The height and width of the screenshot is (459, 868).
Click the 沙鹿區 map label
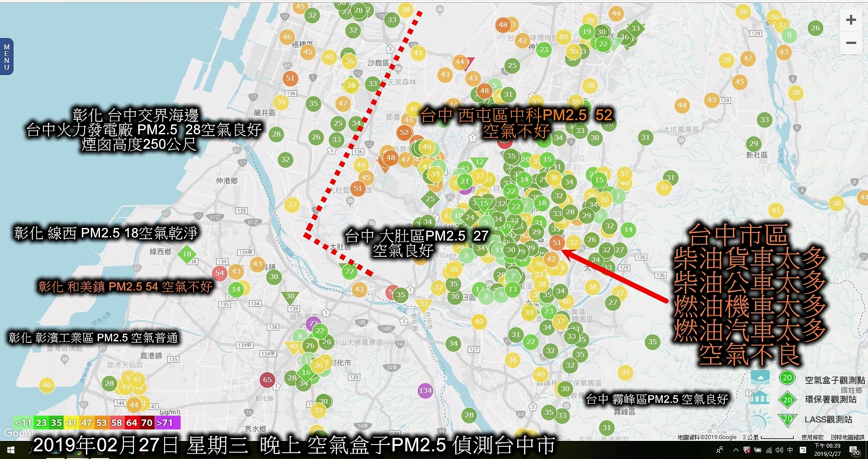coord(378,63)
